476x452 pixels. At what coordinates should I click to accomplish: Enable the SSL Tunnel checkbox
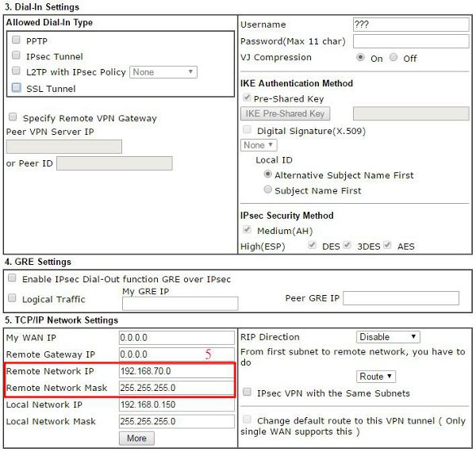click(x=16, y=88)
